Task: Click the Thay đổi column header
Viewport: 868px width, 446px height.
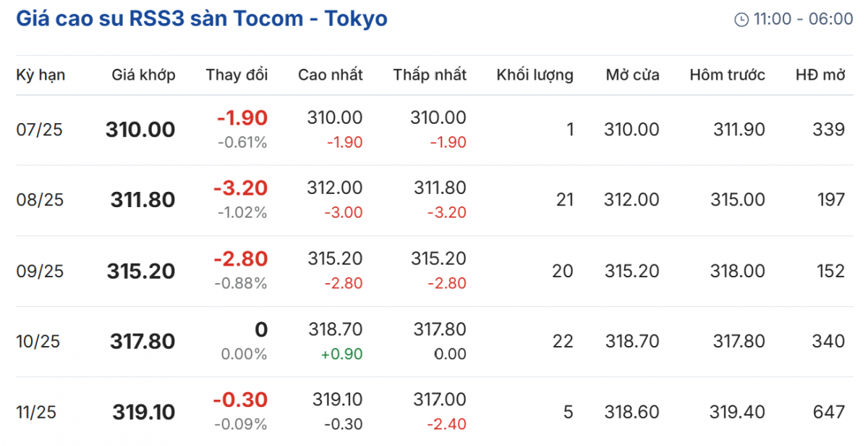Action: click(237, 75)
